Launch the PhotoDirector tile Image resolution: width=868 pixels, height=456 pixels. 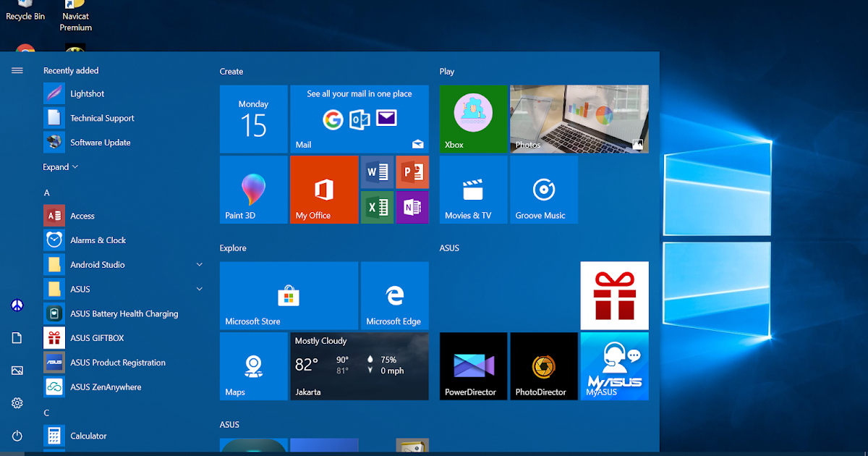tap(544, 366)
